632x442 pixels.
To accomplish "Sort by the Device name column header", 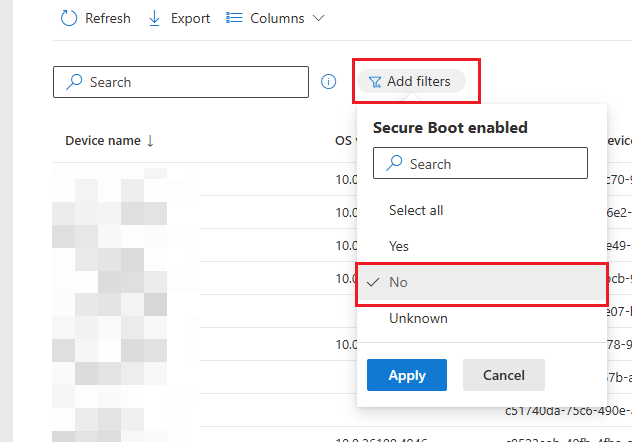I will pos(102,141).
